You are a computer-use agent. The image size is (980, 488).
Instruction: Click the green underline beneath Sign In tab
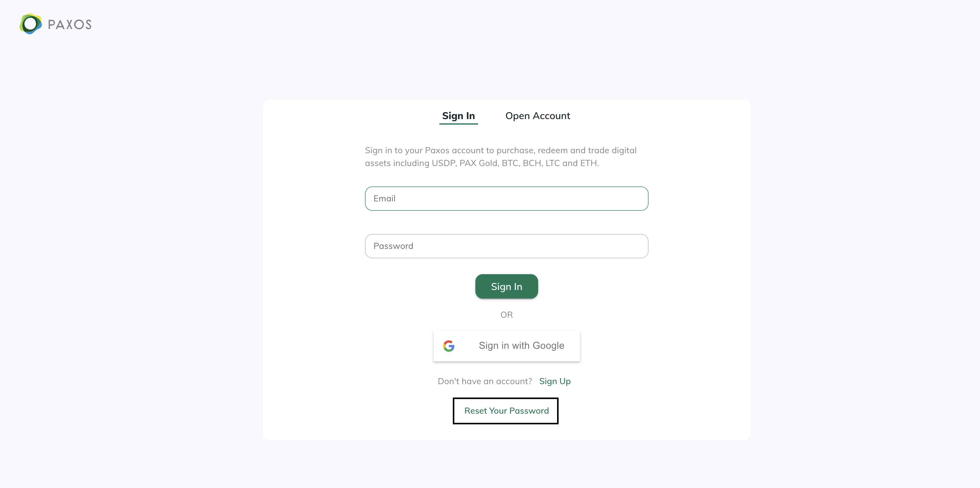[458, 123]
